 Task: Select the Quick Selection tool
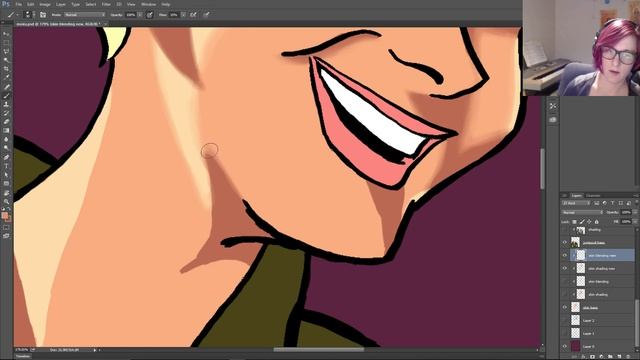tap(6, 60)
